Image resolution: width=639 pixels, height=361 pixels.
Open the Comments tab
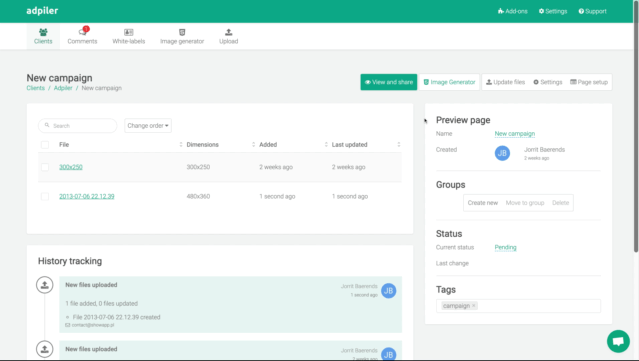point(82,36)
